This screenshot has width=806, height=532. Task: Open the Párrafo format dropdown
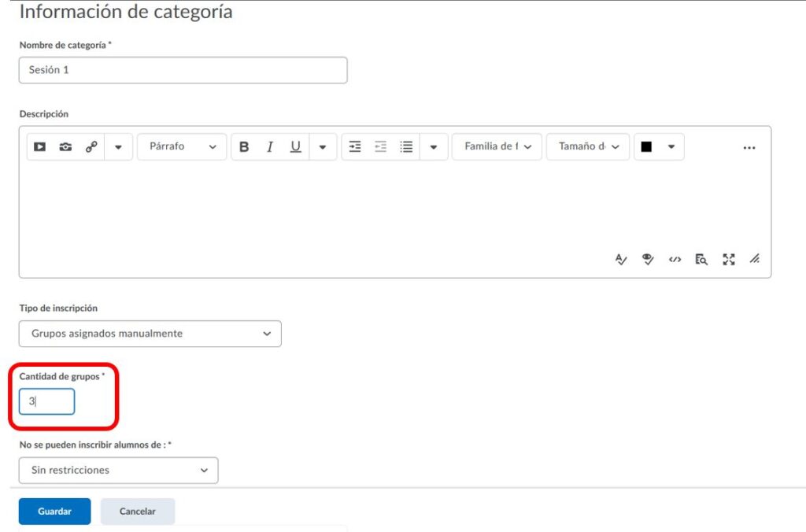(182, 147)
